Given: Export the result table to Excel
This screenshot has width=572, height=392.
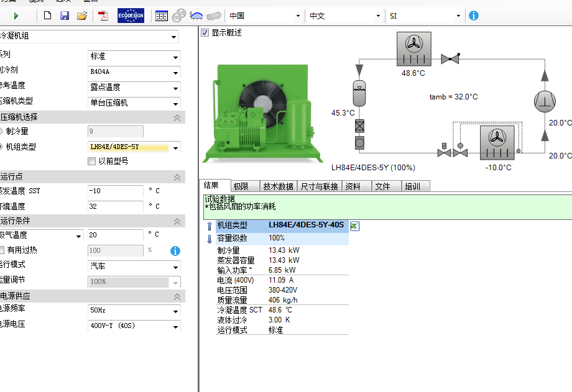Looking at the screenshot, I should 354,226.
